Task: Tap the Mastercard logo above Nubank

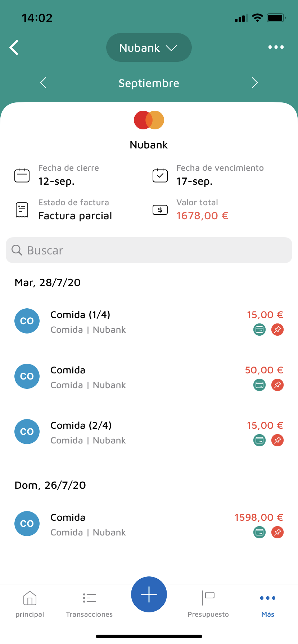Action: pos(149,120)
